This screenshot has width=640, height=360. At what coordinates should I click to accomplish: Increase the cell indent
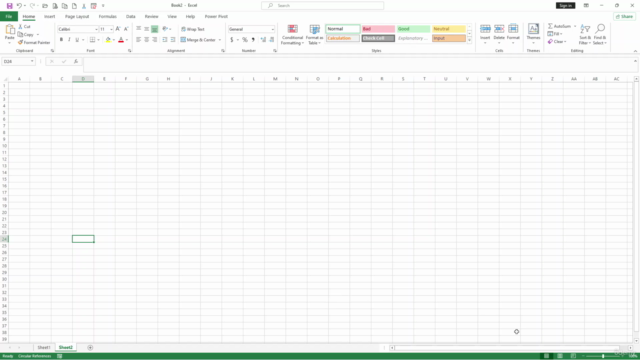pyautogui.click(x=173, y=40)
